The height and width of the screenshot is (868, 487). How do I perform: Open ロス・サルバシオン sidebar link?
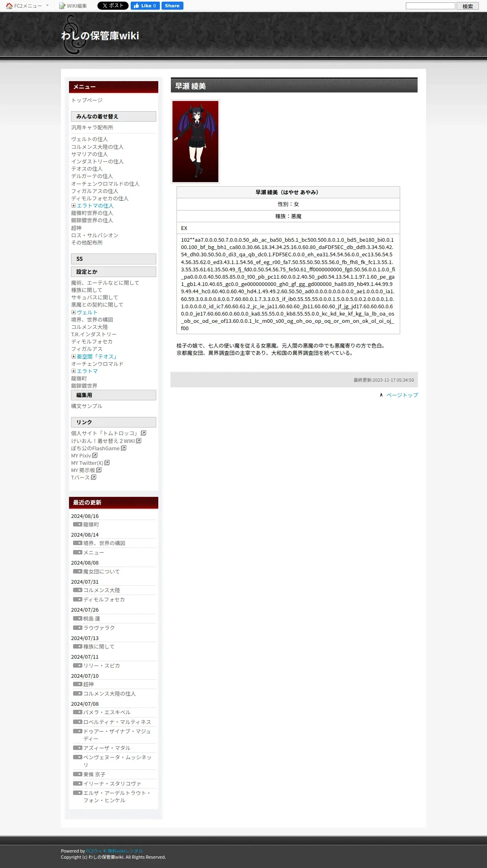click(95, 235)
